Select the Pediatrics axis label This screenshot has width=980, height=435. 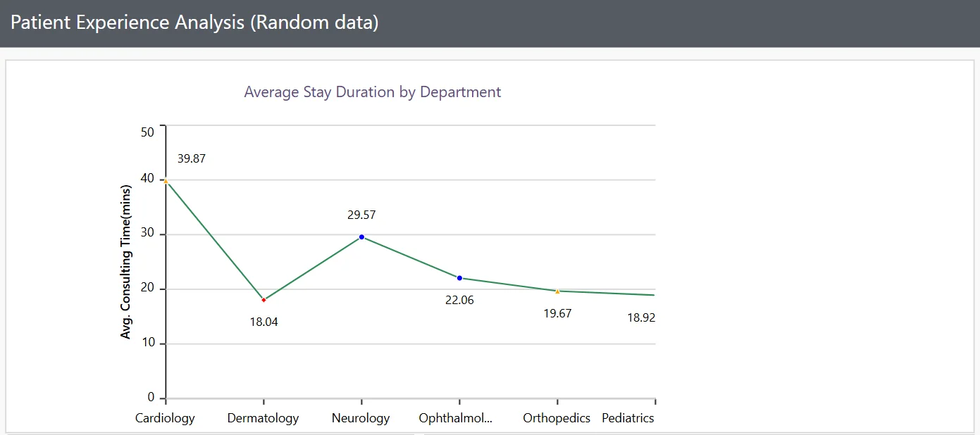627,417
